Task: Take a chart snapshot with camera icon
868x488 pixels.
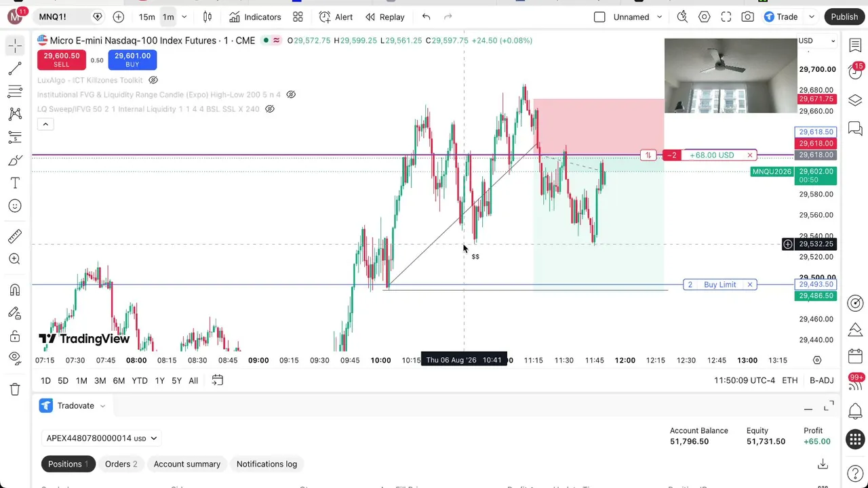Action: coord(748,17)
